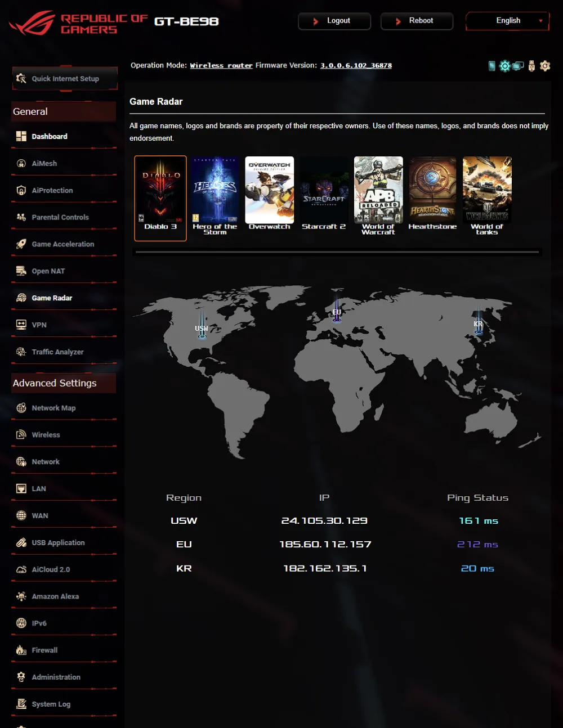Open firmware version 3.0.0.6.102_36878 link
Screen dimensions: 563x728
pos(356,66)
